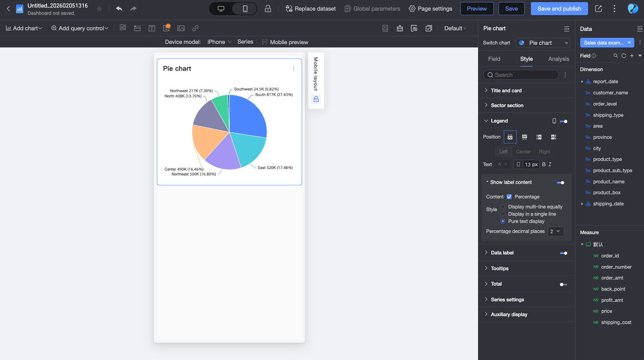Click the style Search input field
Image resolution: width=644 pixels, height=360 pixels.
pyautogui.click(x=521, y=75)
